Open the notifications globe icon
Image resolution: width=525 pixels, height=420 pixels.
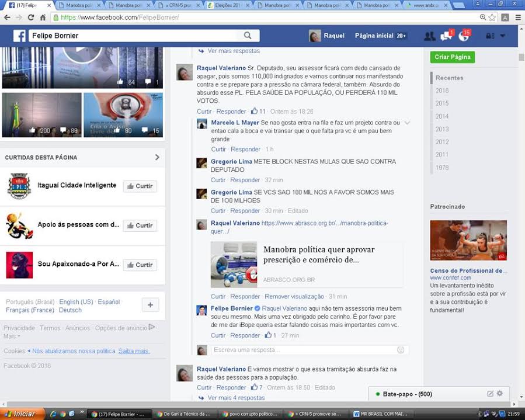464,36
